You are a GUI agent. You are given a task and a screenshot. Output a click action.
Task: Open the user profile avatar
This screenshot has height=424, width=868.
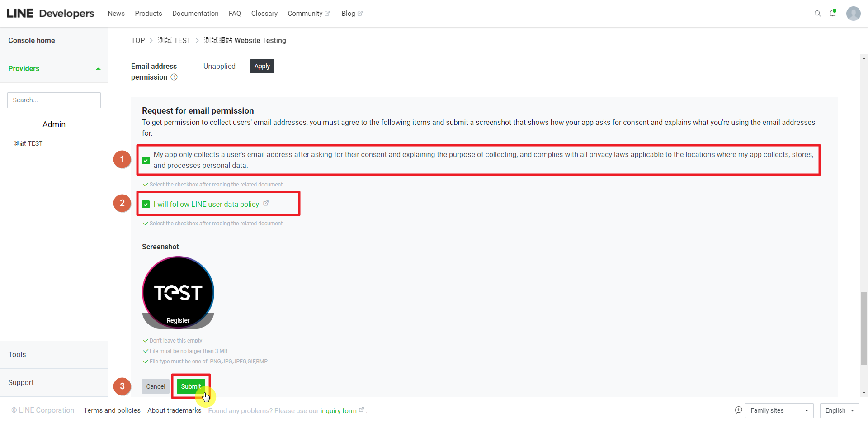853,14
